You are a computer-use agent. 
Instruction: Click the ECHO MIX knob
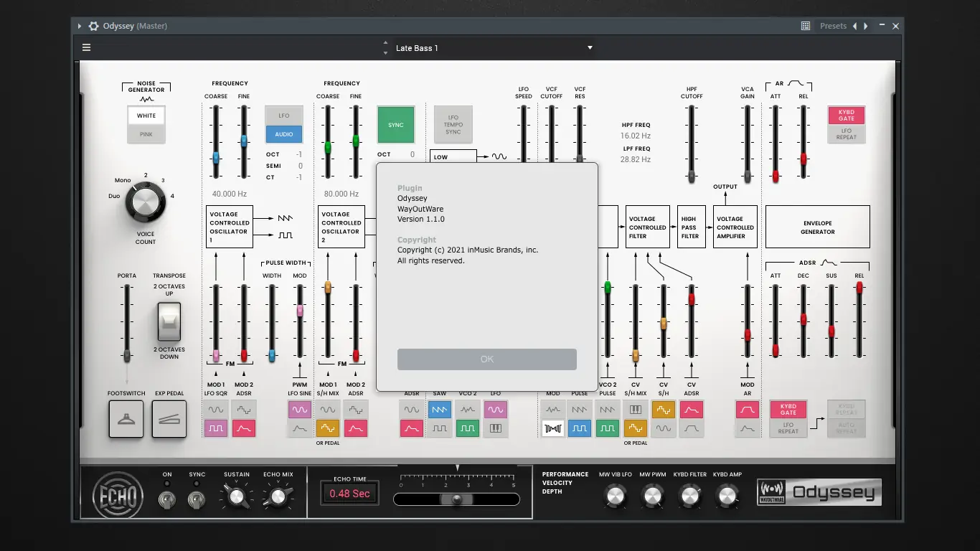tap(278, 496)
